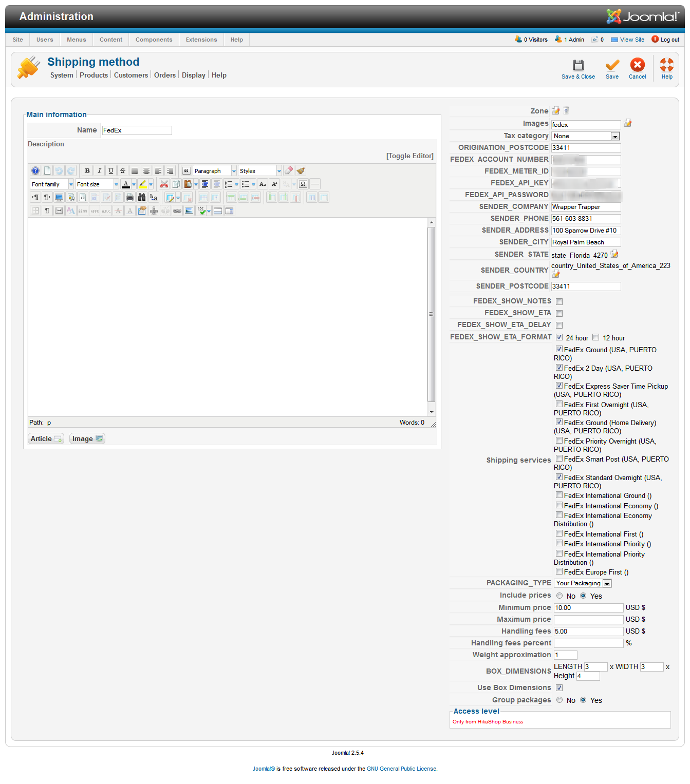Image resolution: width=690 pixels, height=784 pixels.
Task: Click the Log out link
Action: pyautogui.click(x=670, y=40)
